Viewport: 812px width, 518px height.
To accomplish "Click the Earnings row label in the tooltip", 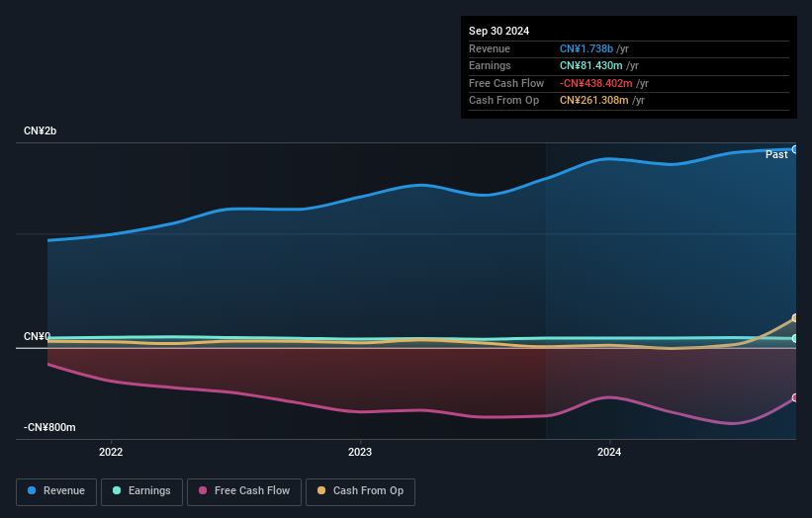I will (490, 65).
